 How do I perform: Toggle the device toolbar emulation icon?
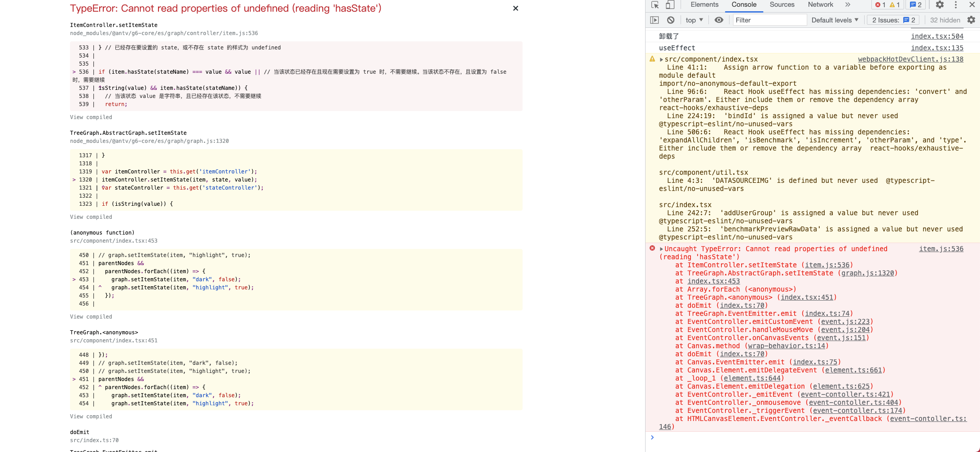669,4
